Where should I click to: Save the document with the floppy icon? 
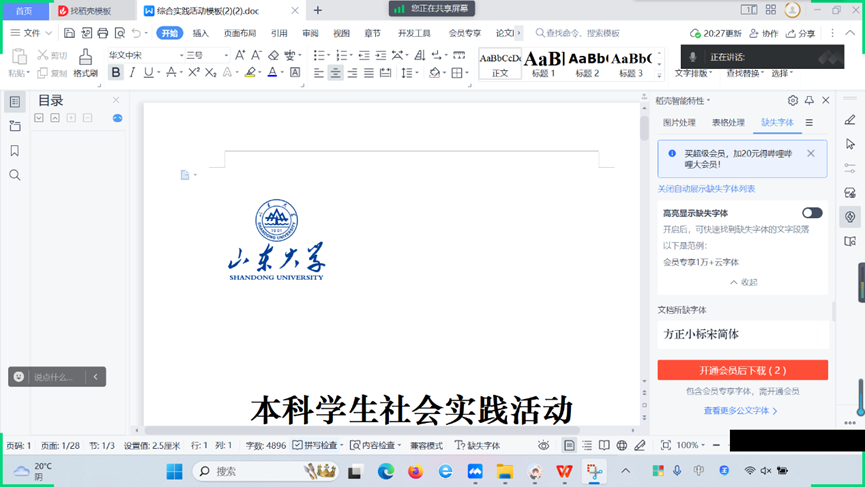(70, 33)
